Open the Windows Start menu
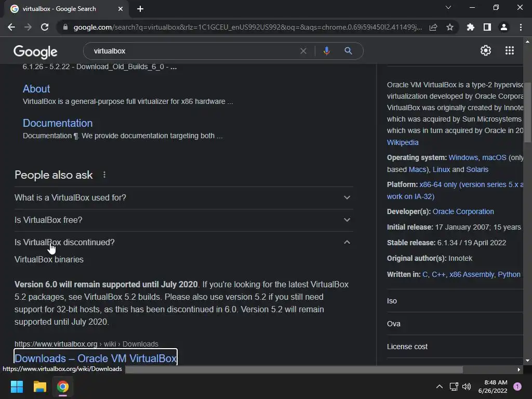 pyautogui.click(x=17, y=387)
